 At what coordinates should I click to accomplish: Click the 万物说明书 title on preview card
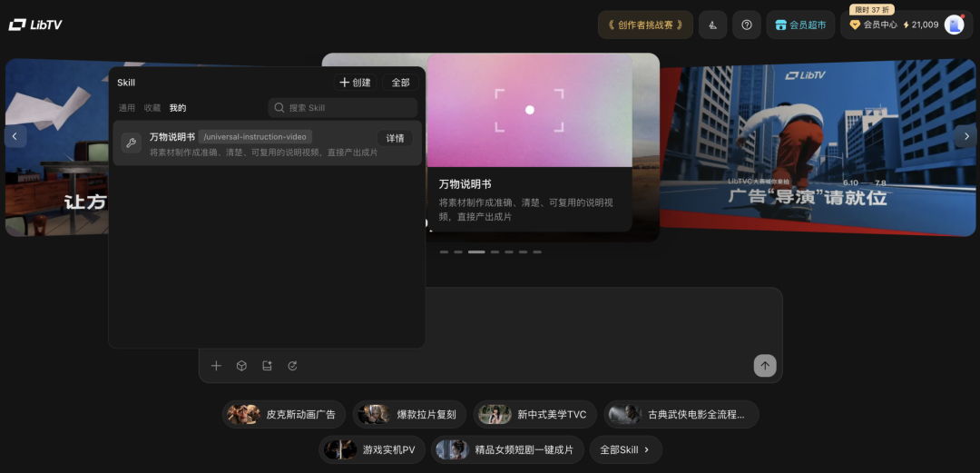[x=465, y=184]
